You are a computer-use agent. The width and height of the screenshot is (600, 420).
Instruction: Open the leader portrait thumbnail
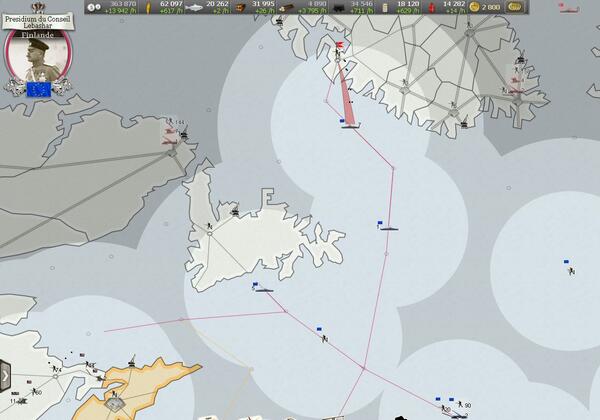[x=38, y=57]
